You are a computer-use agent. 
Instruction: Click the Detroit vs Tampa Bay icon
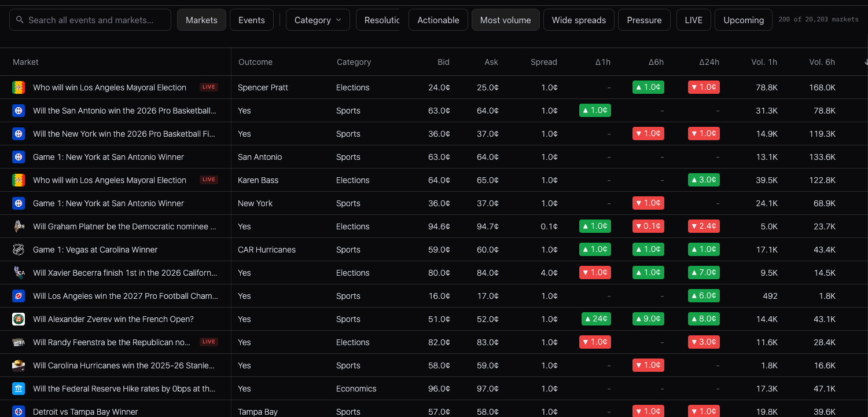click(x=19, y=412)
